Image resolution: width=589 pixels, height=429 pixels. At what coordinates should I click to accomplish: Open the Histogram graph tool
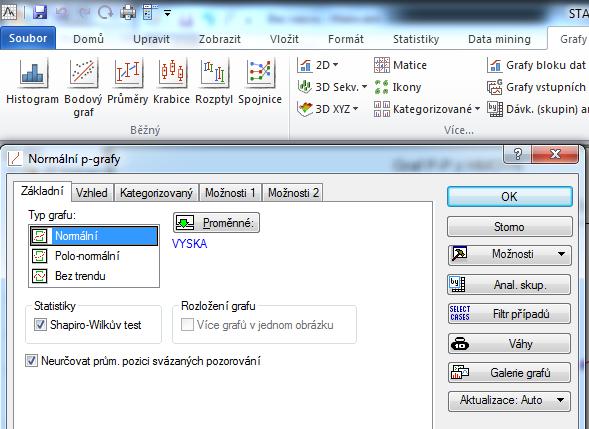tap(33, 82)
